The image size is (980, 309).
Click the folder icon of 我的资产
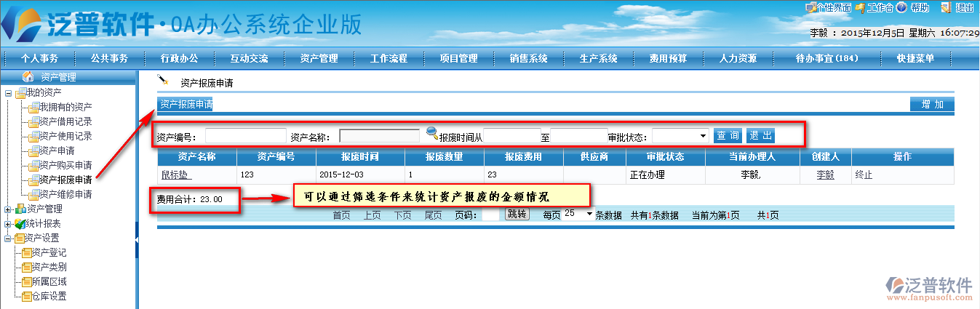tap(20, 92)
